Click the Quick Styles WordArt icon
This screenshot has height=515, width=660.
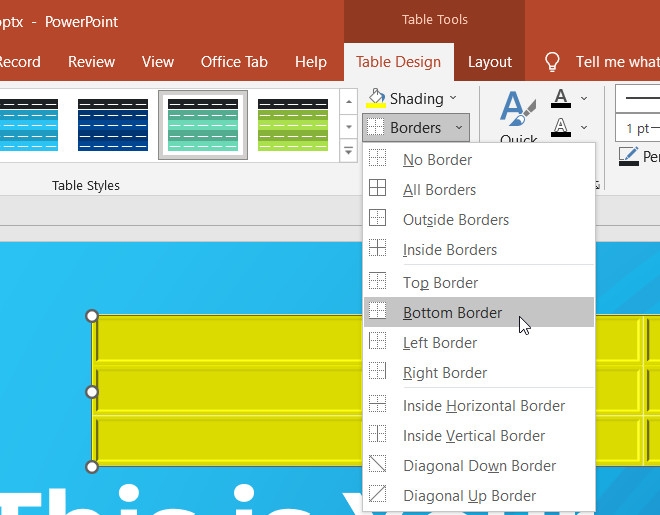517,112
